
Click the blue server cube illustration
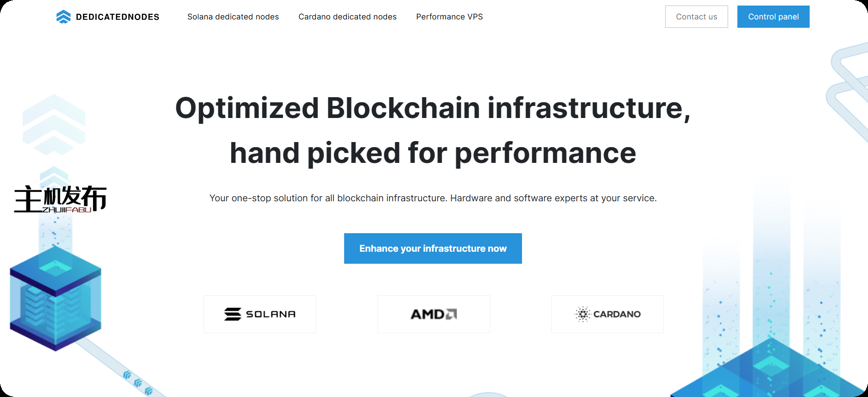(x=56, y=298)
